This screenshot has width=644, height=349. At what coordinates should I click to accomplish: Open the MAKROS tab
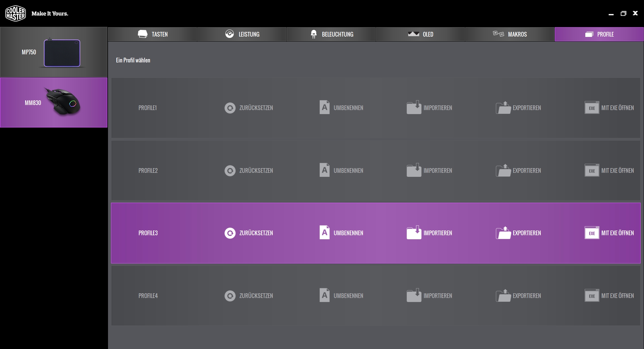tap(509, 34)
